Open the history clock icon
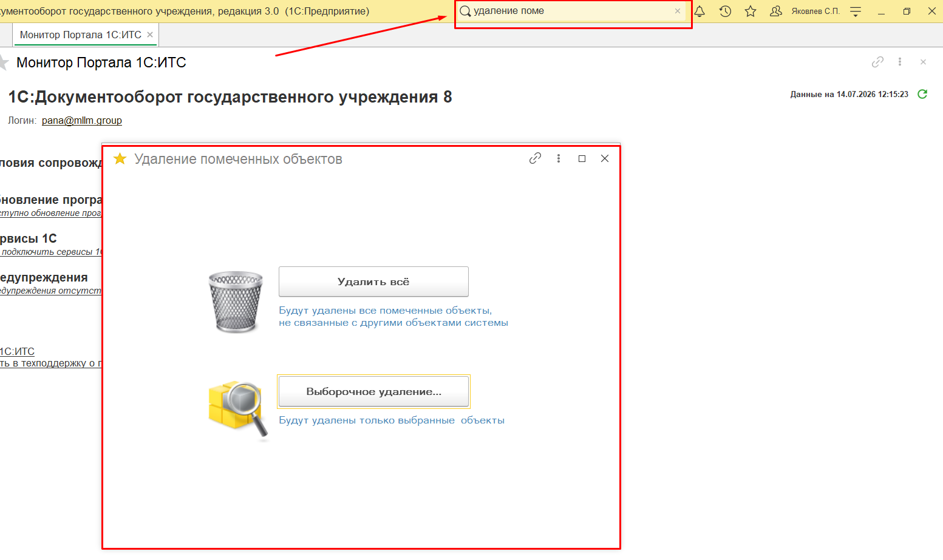The width and height of the screenshot is (943, 560). tap(725, 11)
